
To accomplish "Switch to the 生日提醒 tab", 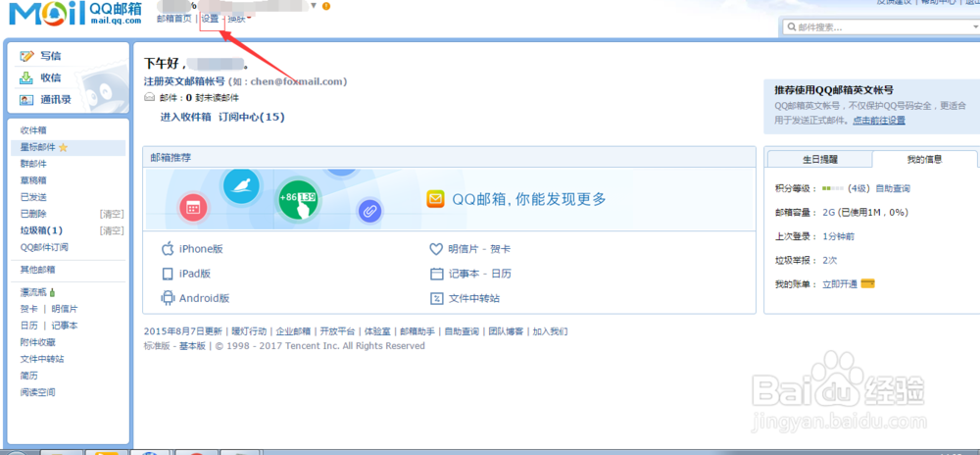I will click(x=820, y=159).
